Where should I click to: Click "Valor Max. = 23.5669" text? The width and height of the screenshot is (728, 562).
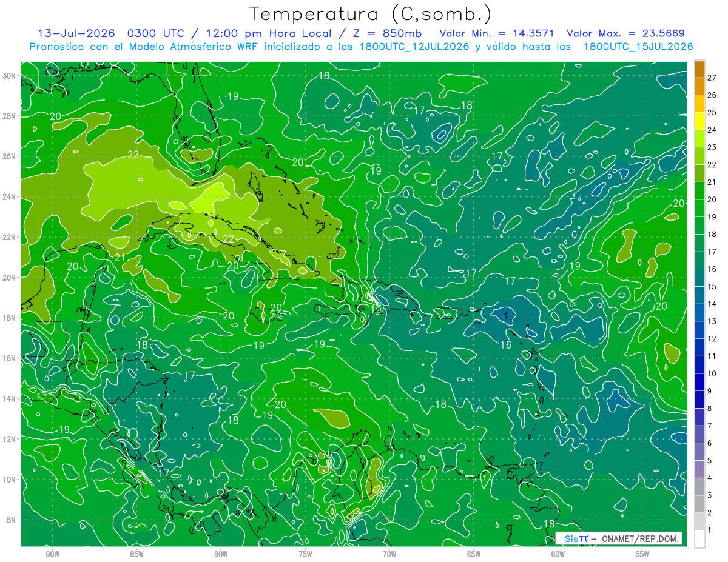click(627, 33)
